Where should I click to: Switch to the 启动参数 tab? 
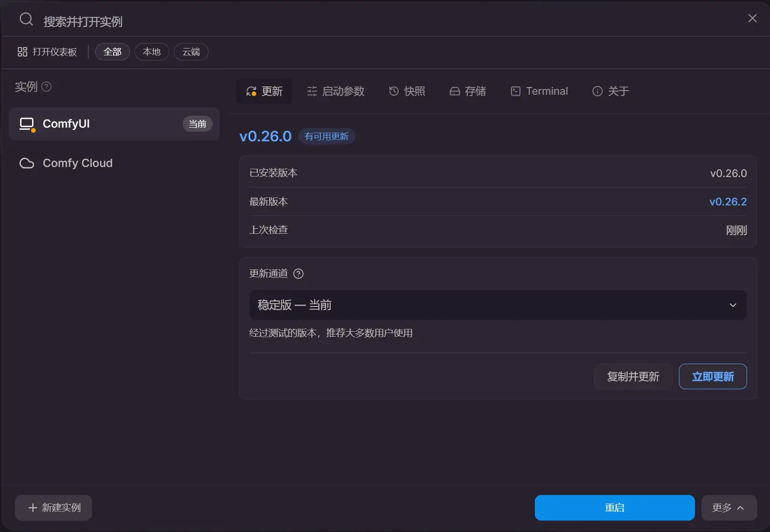[x=335, y=91]
